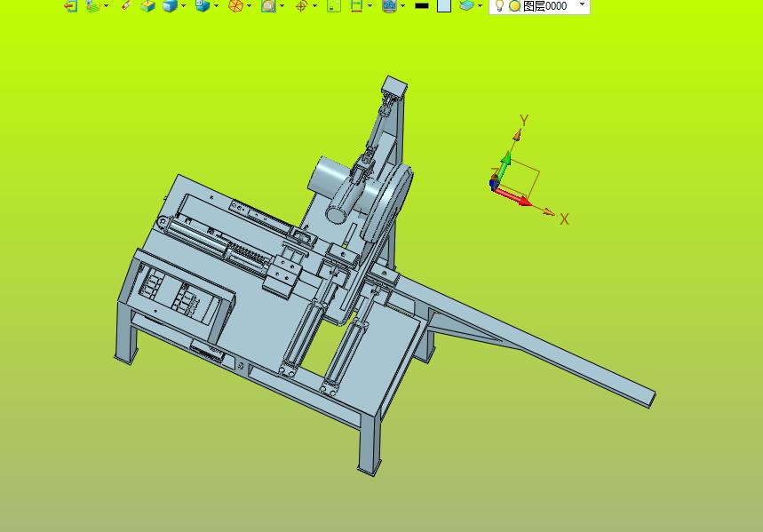This screenshot has height=532, width=763.
Task: Click the green-red dimension measure icon
Action: click(x=357, y=6)
